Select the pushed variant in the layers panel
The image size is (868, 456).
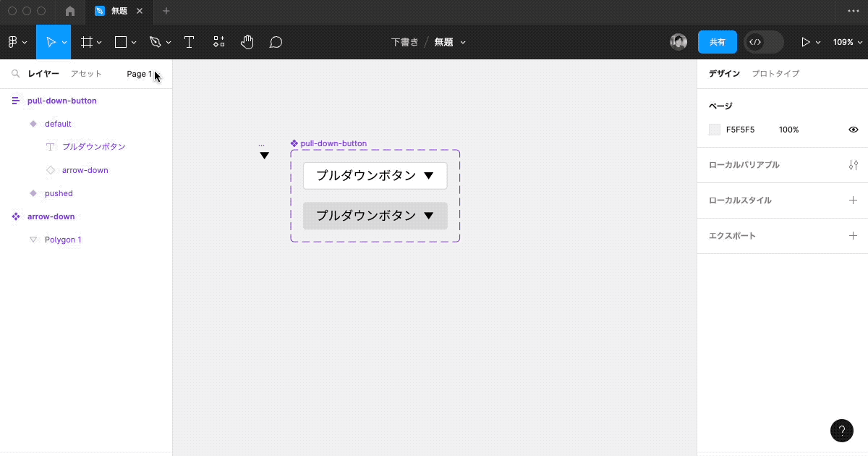tap(58, 193)
